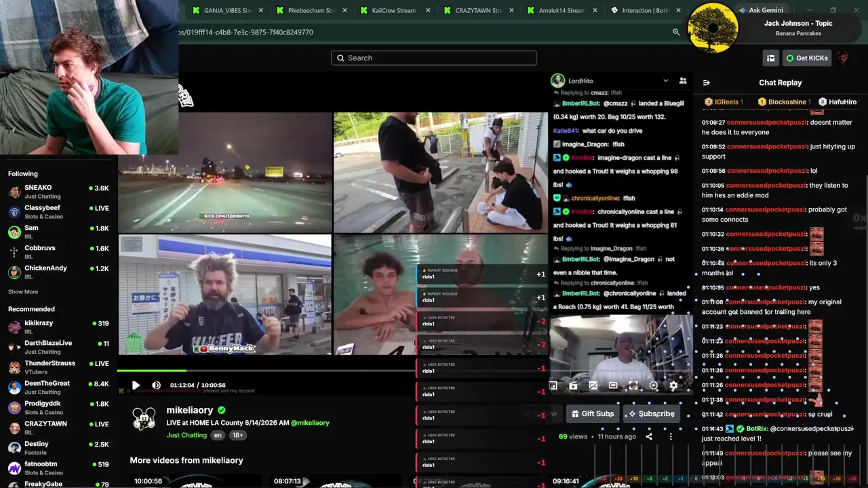Click the Gift Subs button
This screenshot has height=488, width=868.
593,413
